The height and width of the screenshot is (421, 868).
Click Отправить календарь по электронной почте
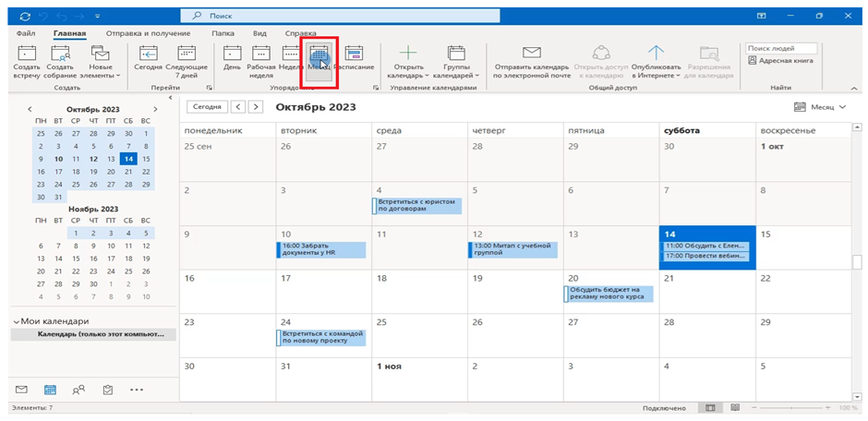point(530,60)
